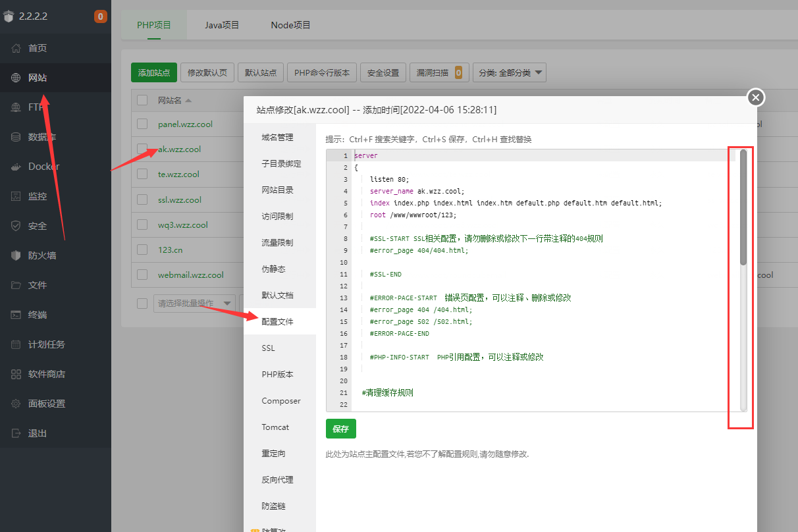Open 子目录绑定 in the dialog menu

(x=280, y=164)
